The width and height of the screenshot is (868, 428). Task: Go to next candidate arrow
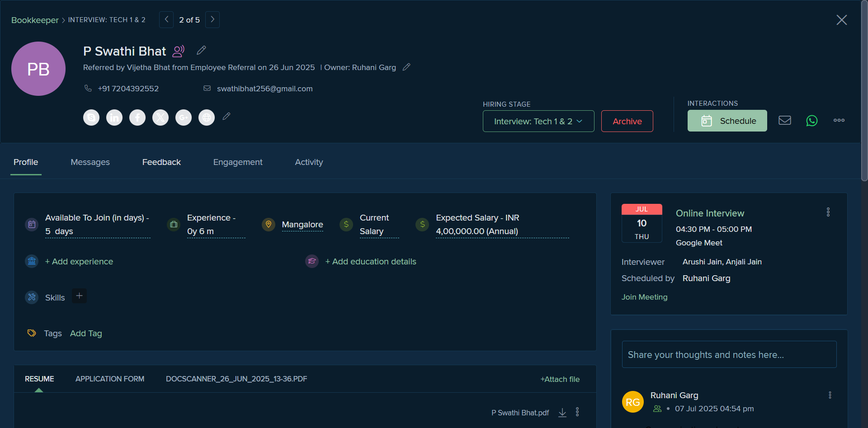pyautogui.click(x=212, y=19)
